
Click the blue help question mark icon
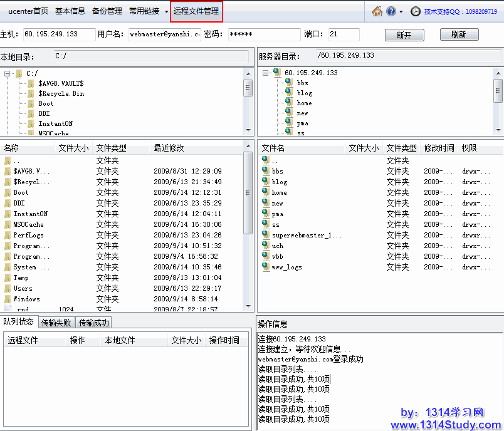coord(391,11)
